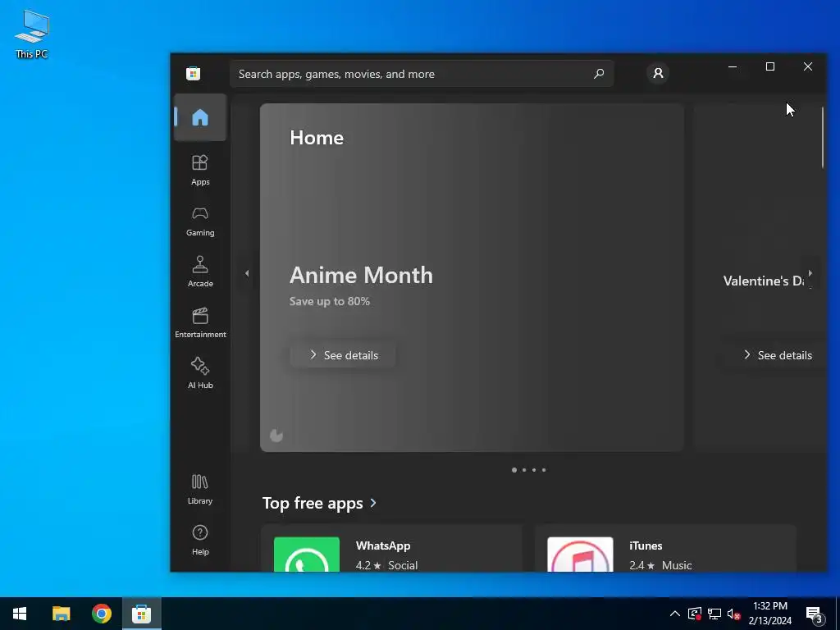Open Help in the sidebar

200,540
